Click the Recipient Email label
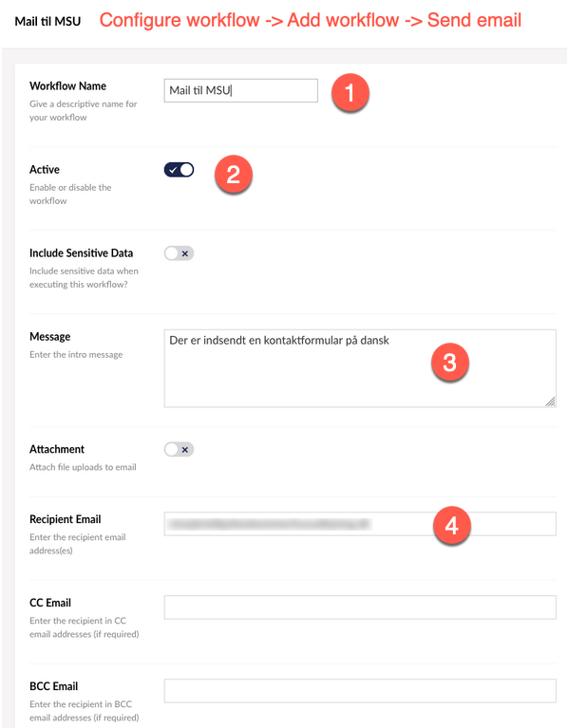 (65, 519)
